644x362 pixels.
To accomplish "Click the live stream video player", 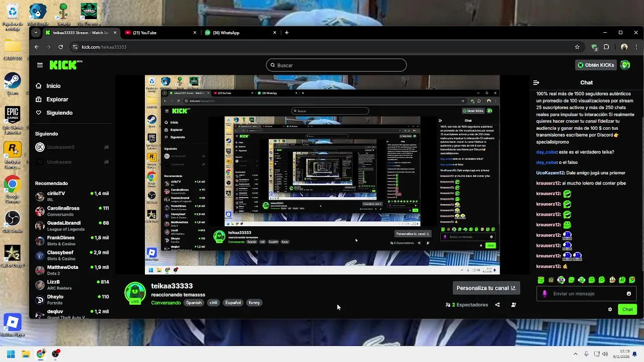I will [322, 174].
